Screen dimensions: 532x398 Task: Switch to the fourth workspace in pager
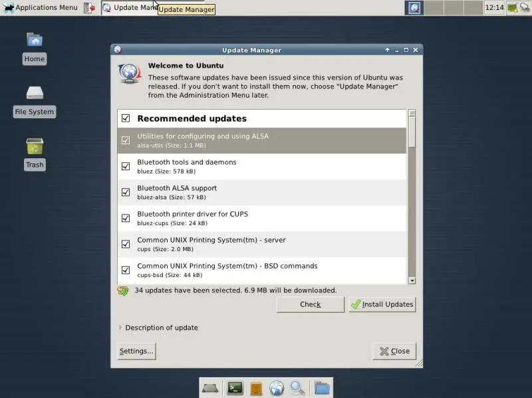(x=473, y=7)
